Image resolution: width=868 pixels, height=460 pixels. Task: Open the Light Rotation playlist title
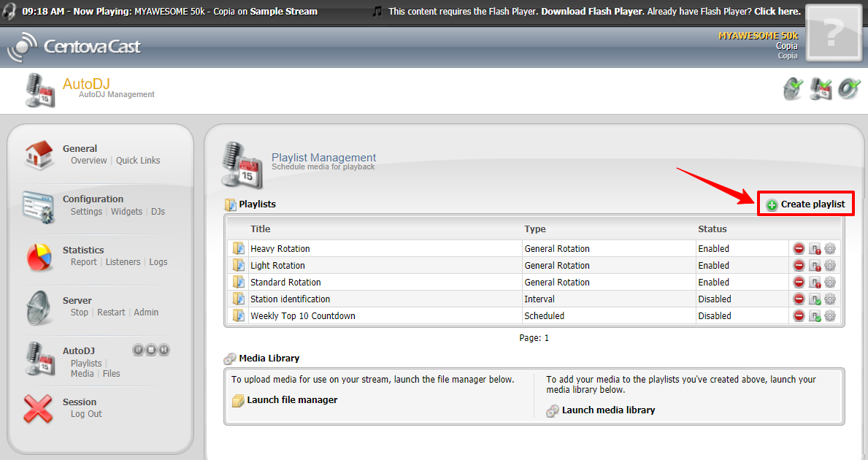click(277, 266)
